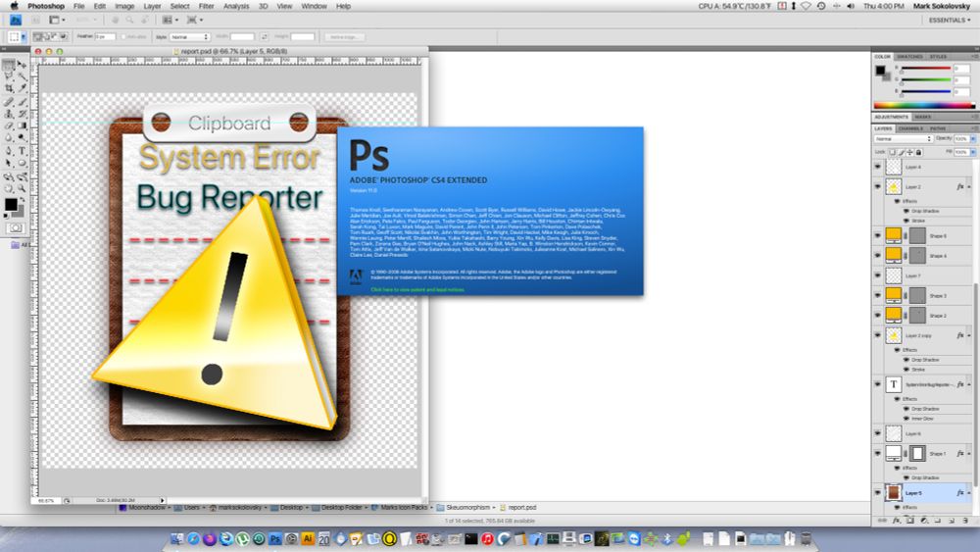Toggle visibility of Layer 7
980x552 pixels.
[877, 276]
